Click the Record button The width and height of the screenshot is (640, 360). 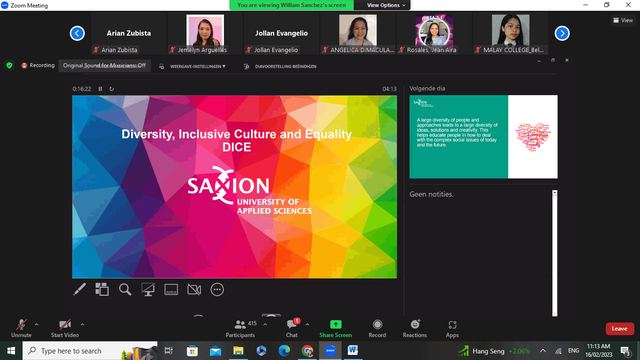click(x=377, y=328)
